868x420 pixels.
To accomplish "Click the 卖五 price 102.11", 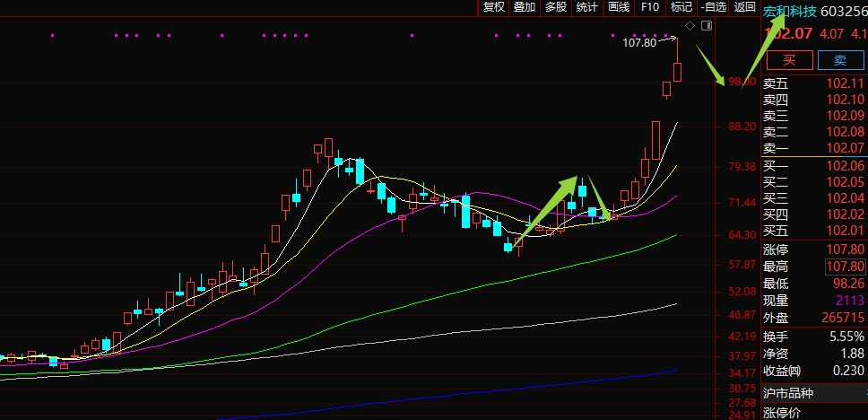I will tap(845, 83).
